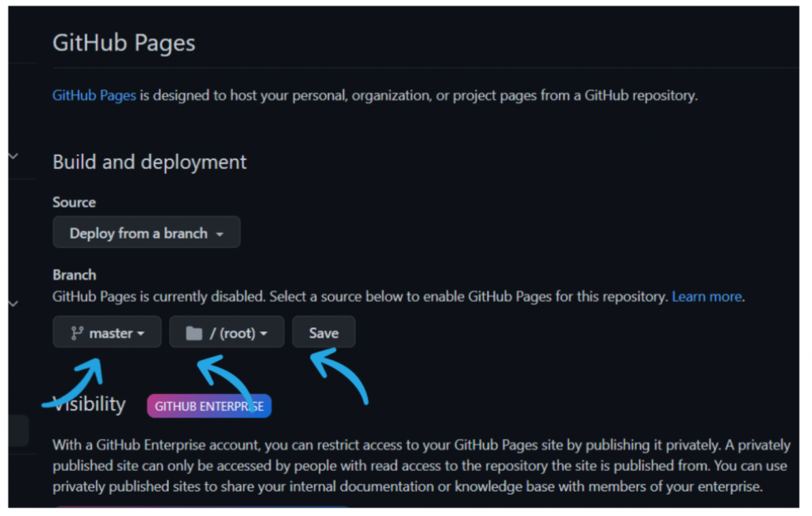
Task: Expand sidebar chevron beside Build and deployment
Action: [14, 156]
